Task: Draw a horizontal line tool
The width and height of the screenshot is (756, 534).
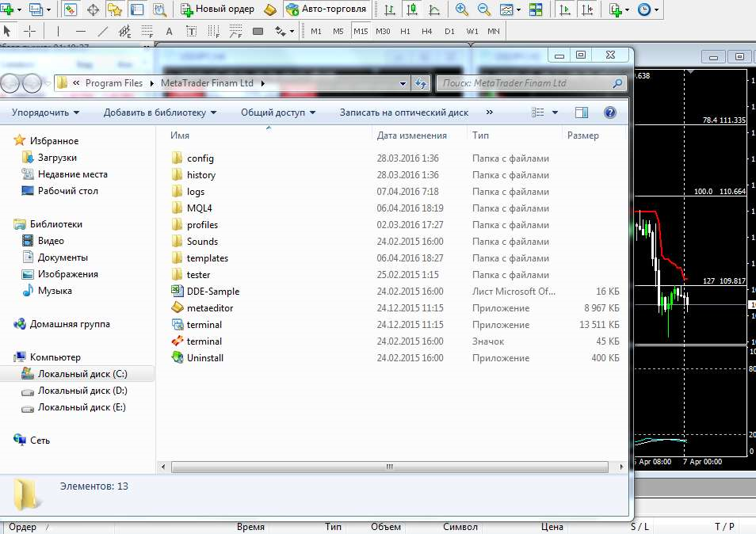Action: tap(81, 32)
